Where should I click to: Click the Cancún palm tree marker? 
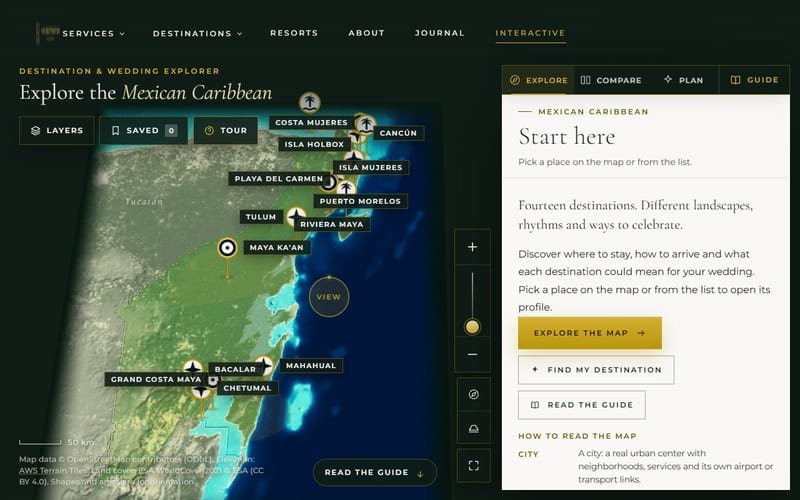366,124
